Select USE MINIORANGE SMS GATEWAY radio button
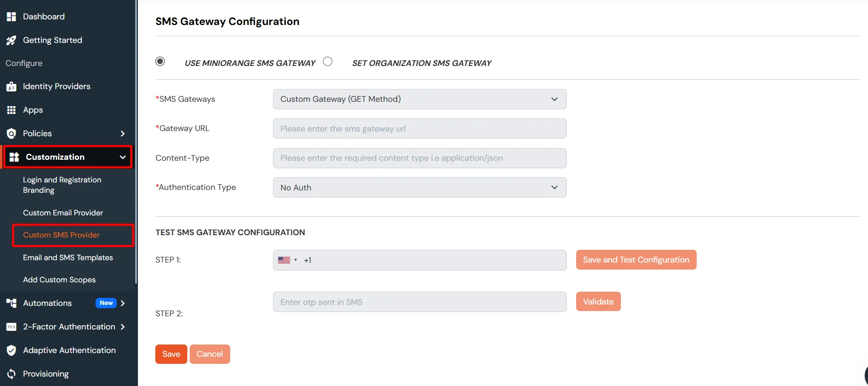868x386 pixels. tap(161, 61)
